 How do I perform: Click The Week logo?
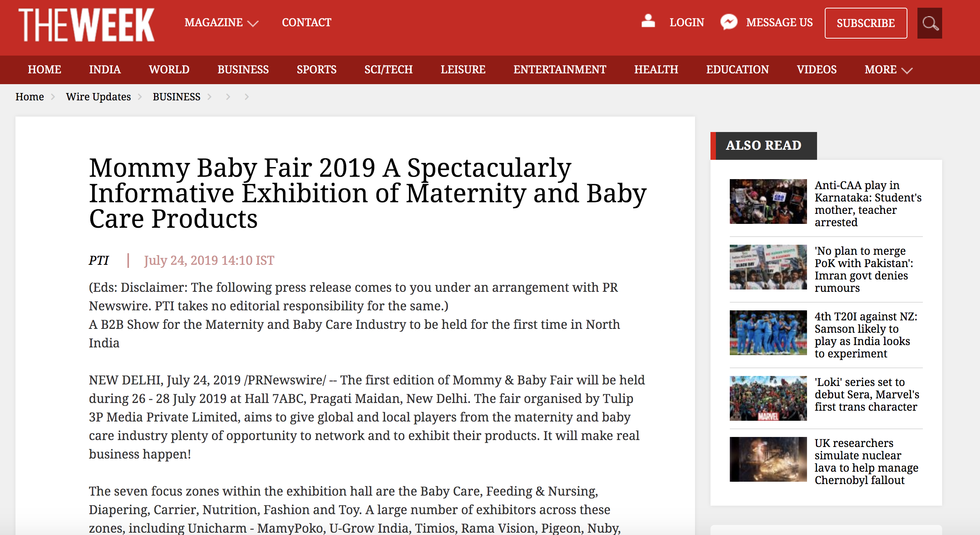tap(86, 25)
